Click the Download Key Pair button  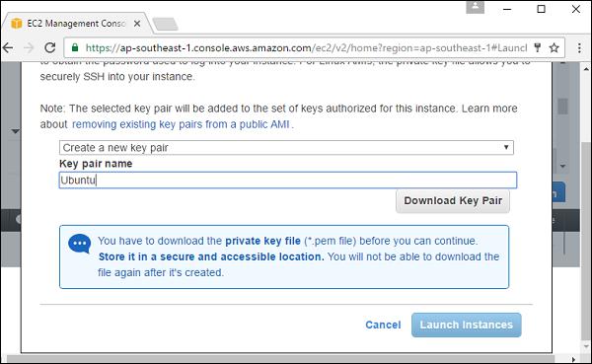point(453,200)
